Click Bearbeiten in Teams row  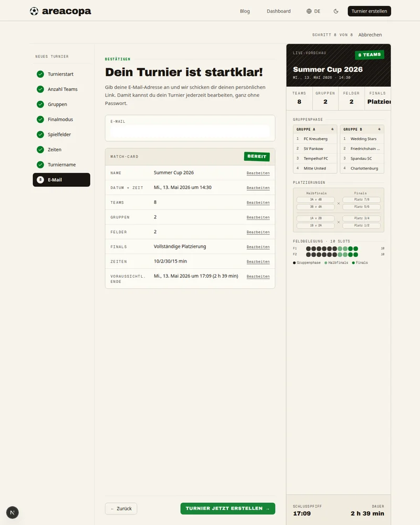tap(258, 203)
